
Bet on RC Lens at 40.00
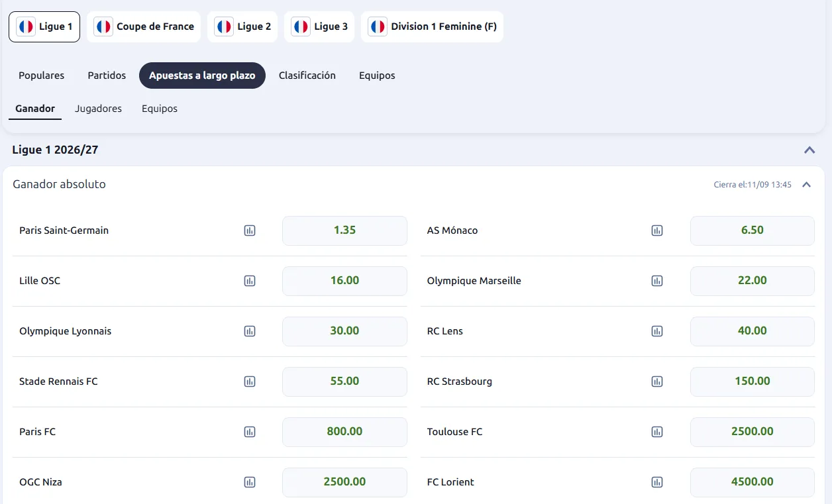753,331
